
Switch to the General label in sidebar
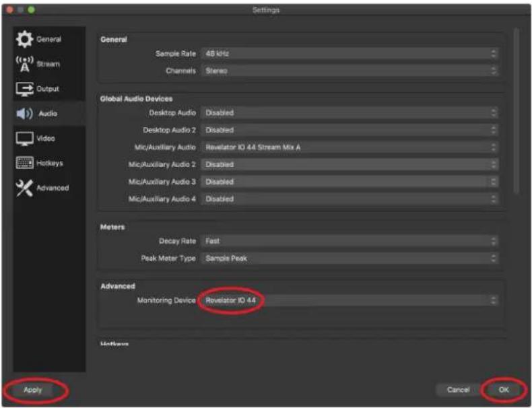click(x=49, y=39)
